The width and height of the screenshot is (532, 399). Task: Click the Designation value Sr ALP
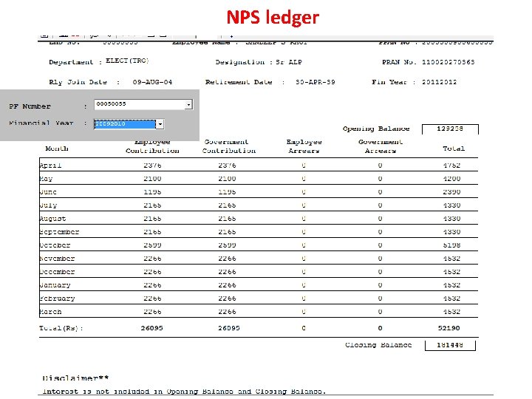289,62
